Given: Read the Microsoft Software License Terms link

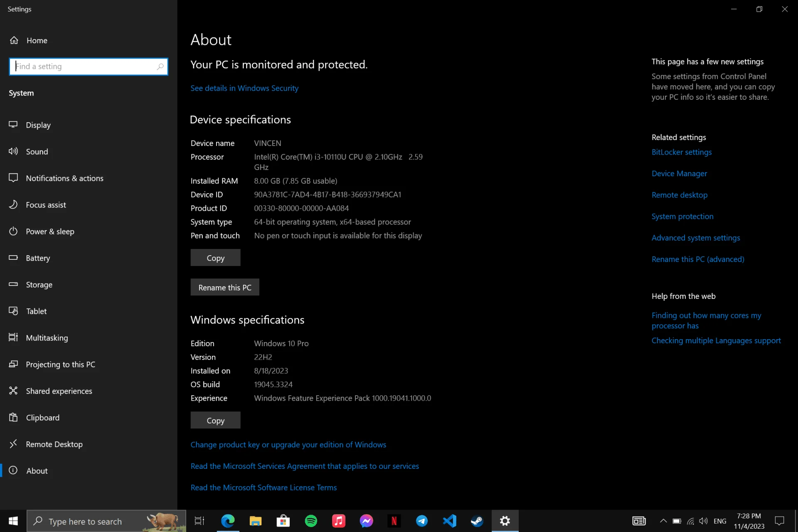Looking at the screenshot, I should [264, 488].
